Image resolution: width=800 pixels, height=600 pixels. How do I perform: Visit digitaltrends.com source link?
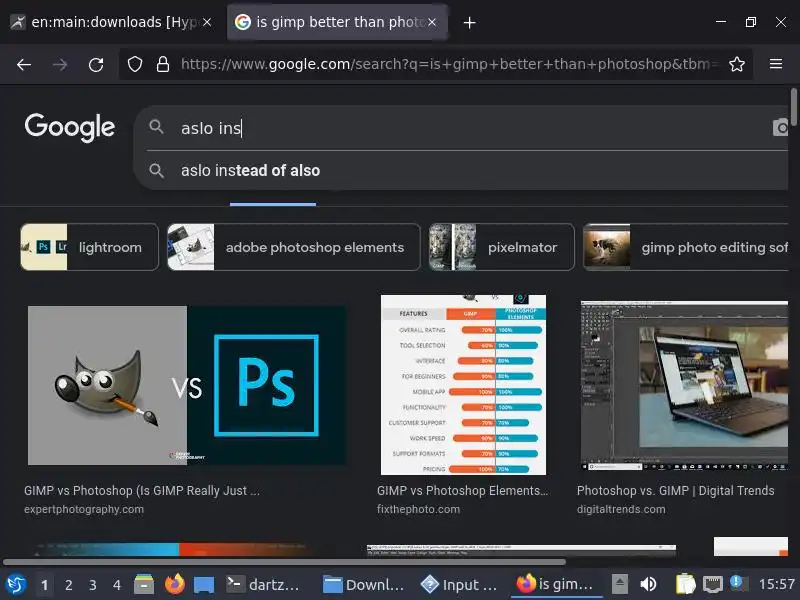(621, 509)
